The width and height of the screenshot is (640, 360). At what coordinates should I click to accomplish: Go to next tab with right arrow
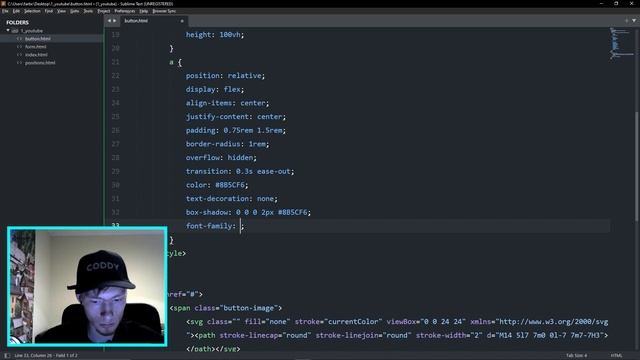pos(114,20)
